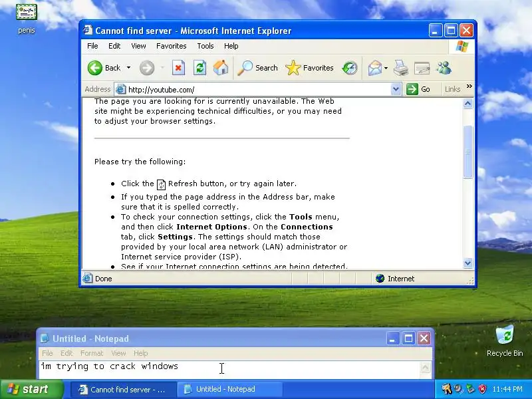
Task: Print the page with the printer icon
Action: coord(401,68)
